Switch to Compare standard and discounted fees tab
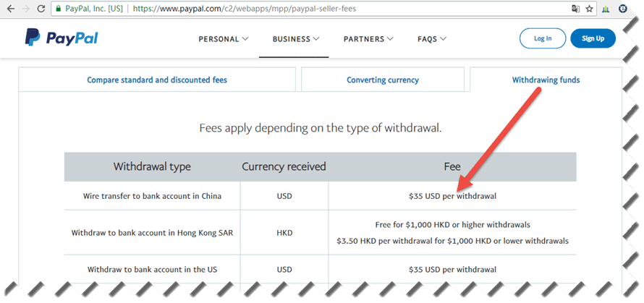This screenshot has height=303, width=644. (x=157, y=80)
